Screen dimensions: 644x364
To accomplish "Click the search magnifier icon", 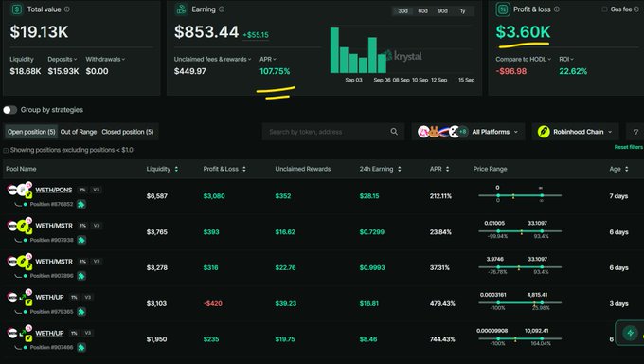I will coord(394,132).
